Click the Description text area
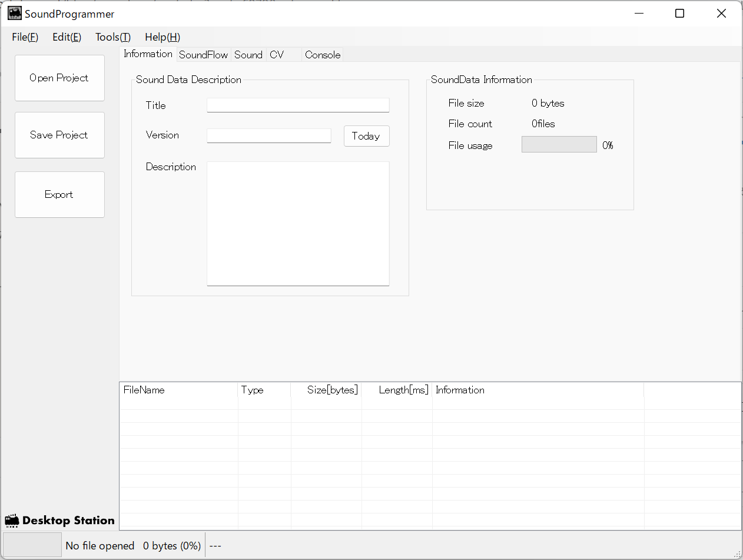Image resolution: width=743 pixels, height=560 pixels. click(x=298, y=223)
